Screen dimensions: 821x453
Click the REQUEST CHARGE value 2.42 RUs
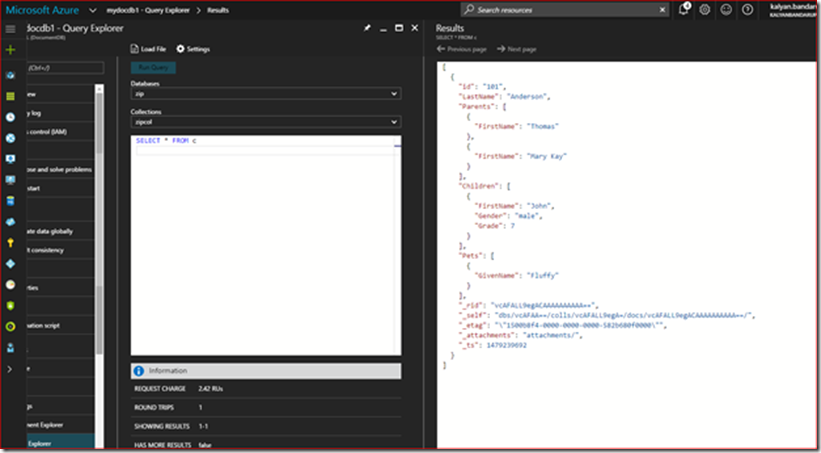(210, 389)
